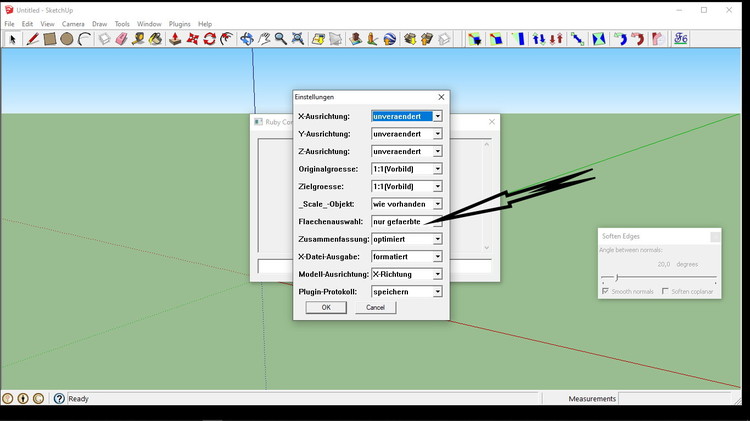Open the Plugins menu

(179, 24)
